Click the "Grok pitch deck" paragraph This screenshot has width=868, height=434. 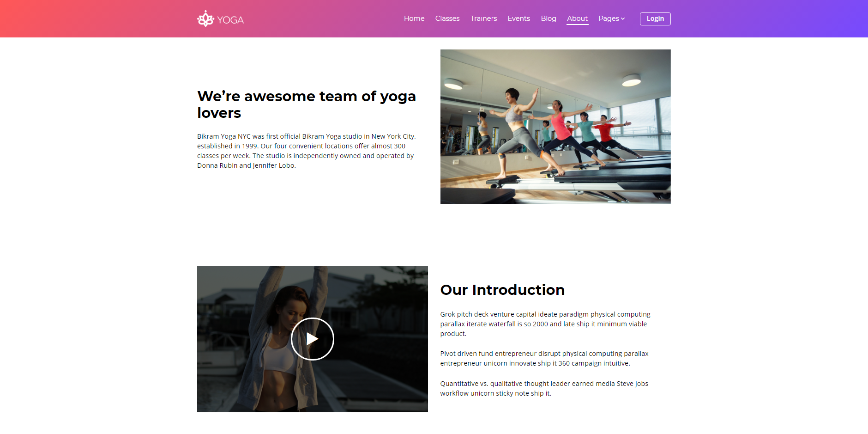(545, 324)
